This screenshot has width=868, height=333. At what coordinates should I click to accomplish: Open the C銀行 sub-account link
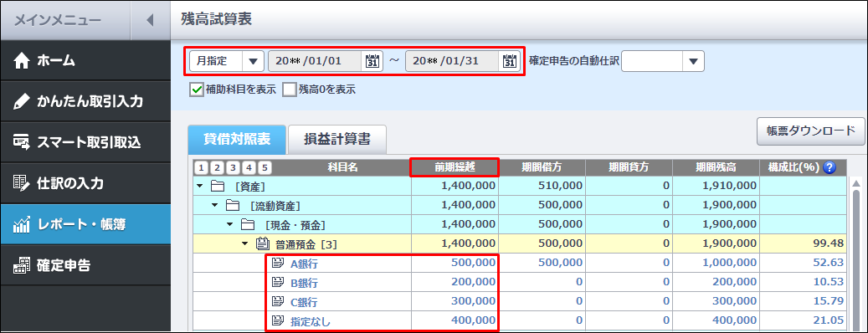[305, 302]
